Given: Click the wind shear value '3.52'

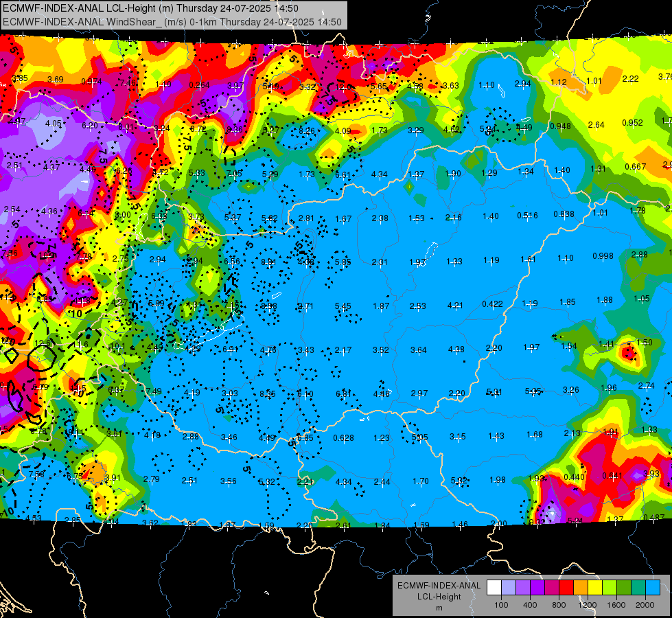Looking at the screenshot, I should pos(380,350).
